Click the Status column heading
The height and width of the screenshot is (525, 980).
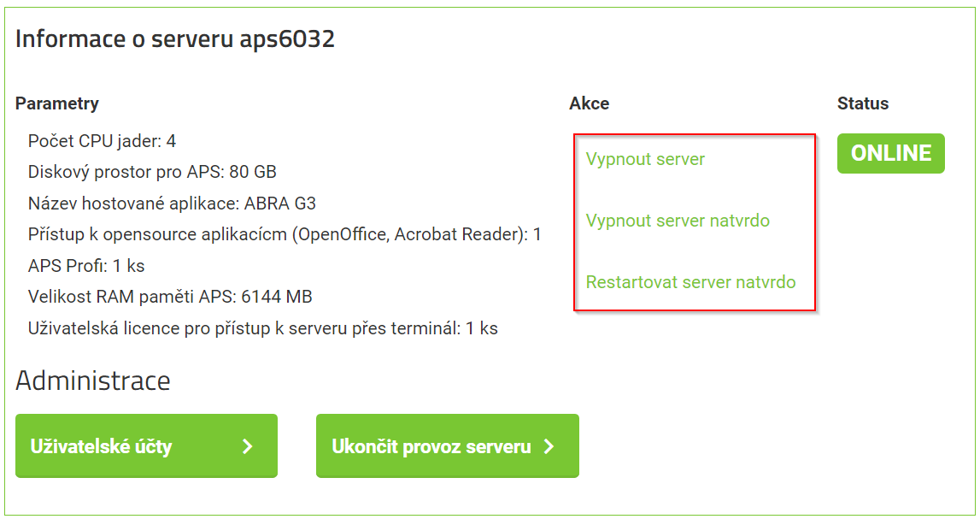863,103
